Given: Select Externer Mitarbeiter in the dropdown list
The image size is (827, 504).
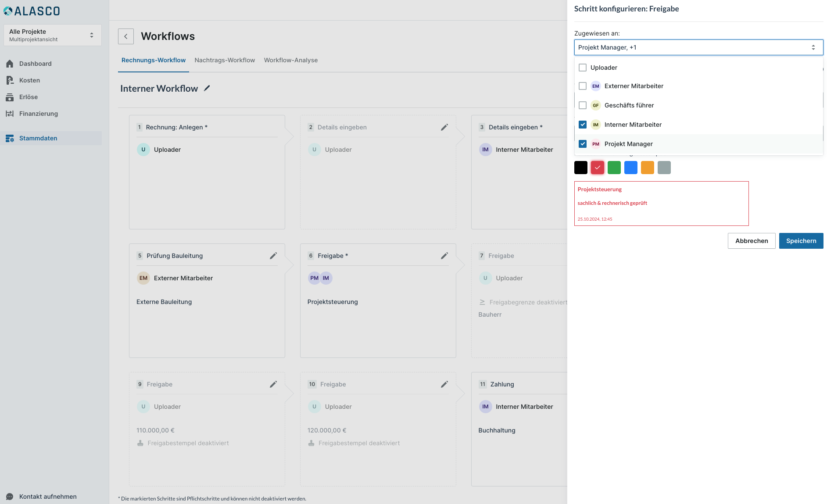Looking at the screenshot, I should point(633,86).
